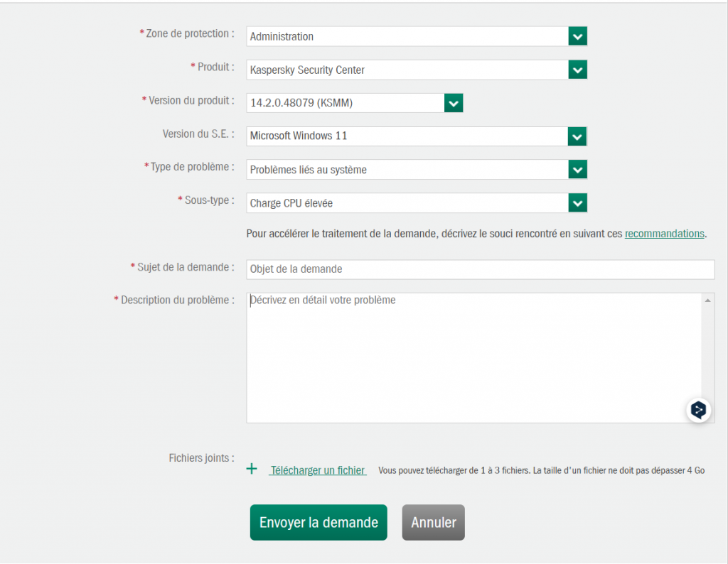
Task: Click the hexagonal assistant icon in the description box
Action: [698, 410]
